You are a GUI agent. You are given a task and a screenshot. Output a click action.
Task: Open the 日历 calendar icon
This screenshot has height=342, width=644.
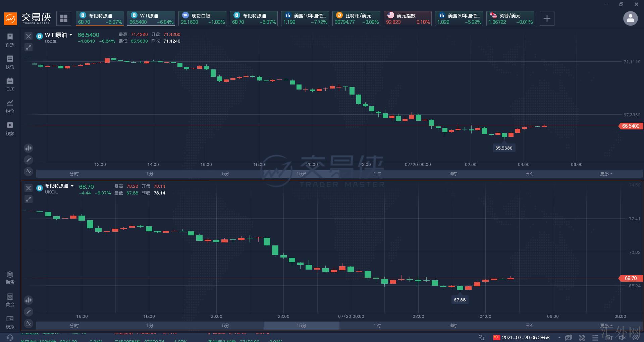coord(10,84)
